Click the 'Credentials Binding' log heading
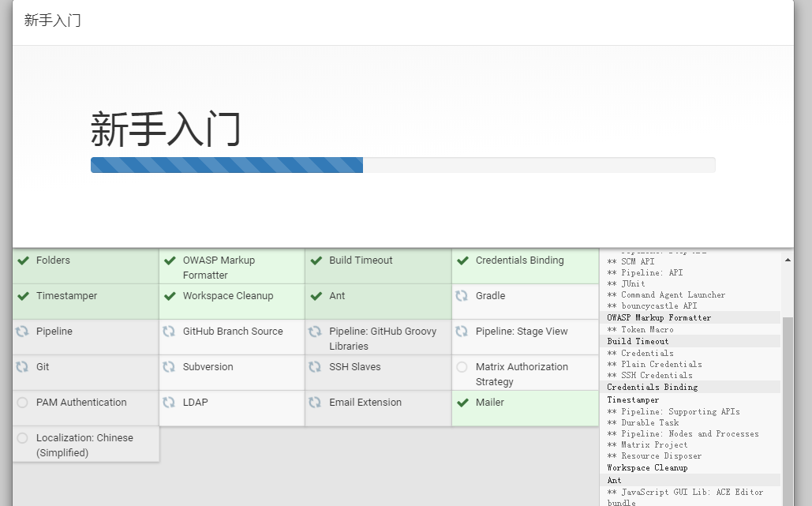The image size is (812, 506). pos(653,387)
